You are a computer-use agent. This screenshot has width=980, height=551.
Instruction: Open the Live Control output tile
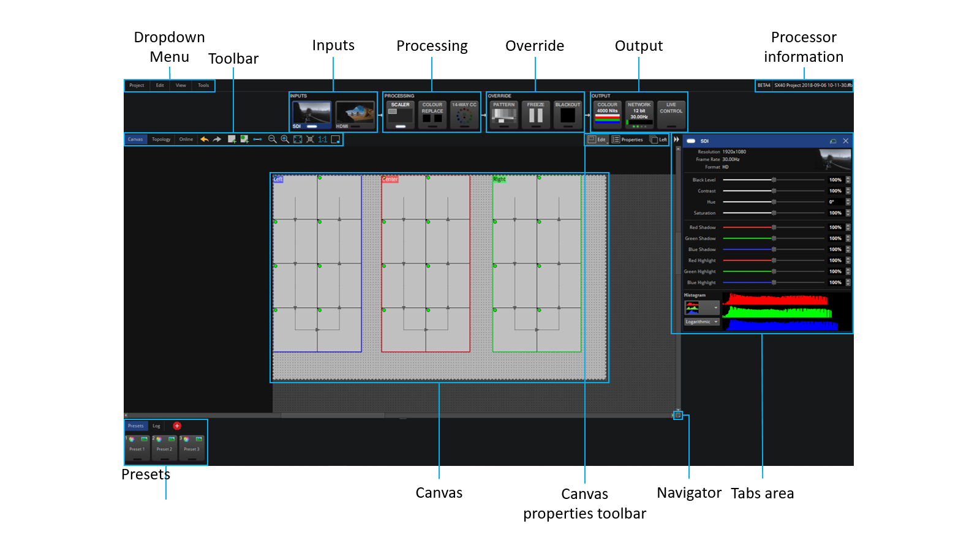tap(671, 114)
